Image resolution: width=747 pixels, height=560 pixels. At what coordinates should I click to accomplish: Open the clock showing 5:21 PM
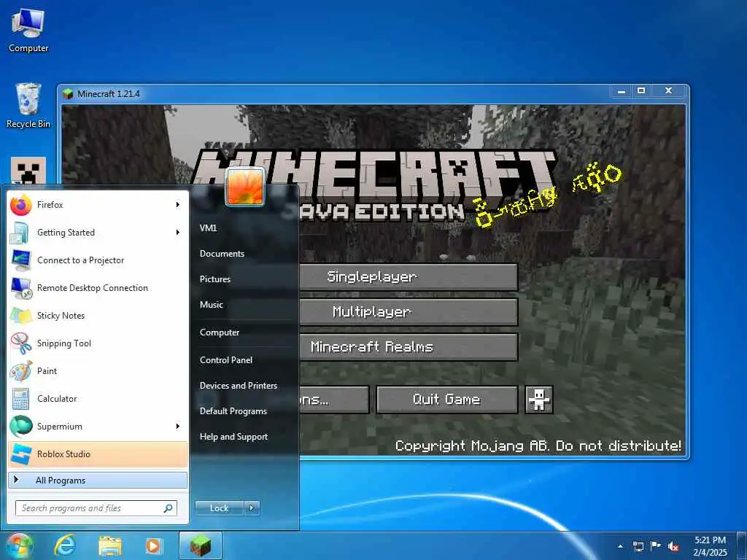(710, 546)
